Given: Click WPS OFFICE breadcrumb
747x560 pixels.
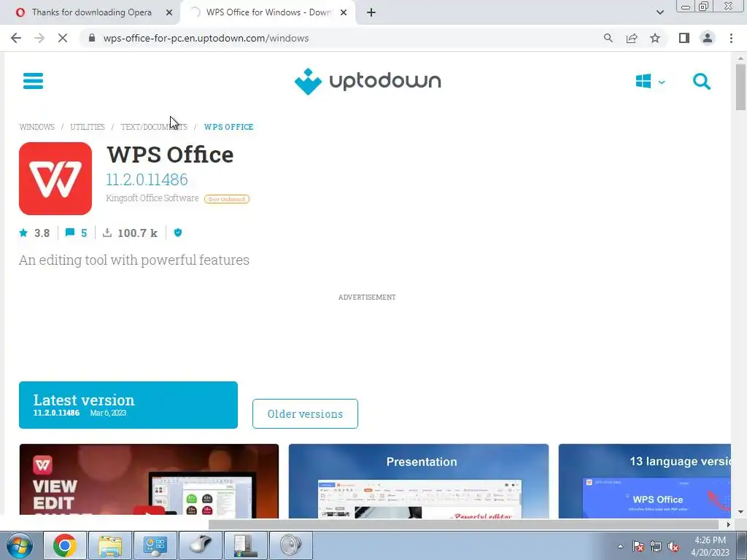Looking at the screenshot, I should [x=228, y=127].
